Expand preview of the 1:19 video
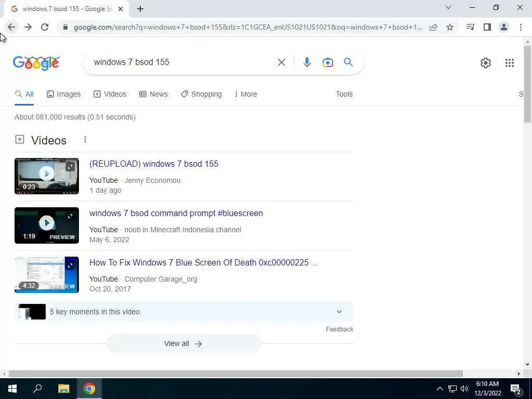This screenshot has height=399, width=532. click(x=70, y=216)
